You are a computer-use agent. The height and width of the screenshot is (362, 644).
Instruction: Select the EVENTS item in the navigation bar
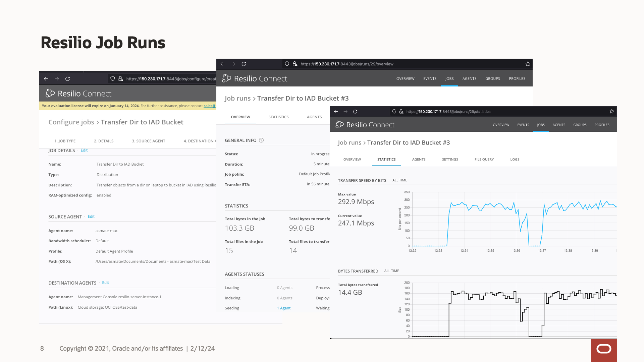(523, 125)
